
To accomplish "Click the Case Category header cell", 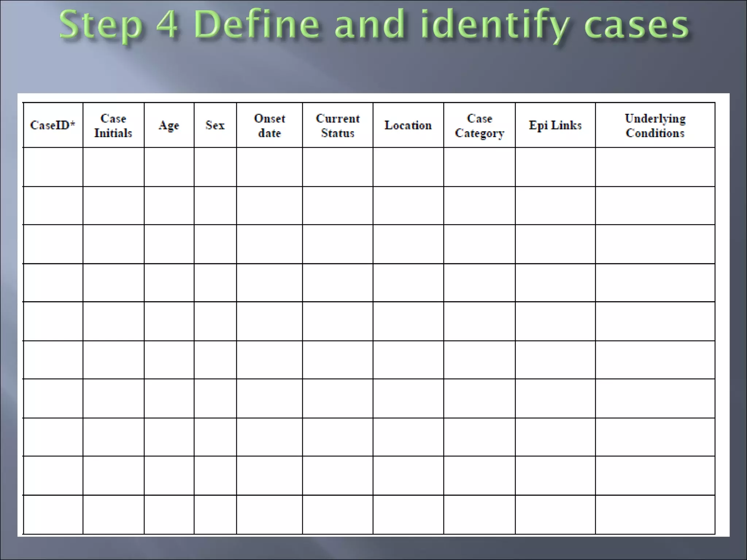I will click(479, 125).
